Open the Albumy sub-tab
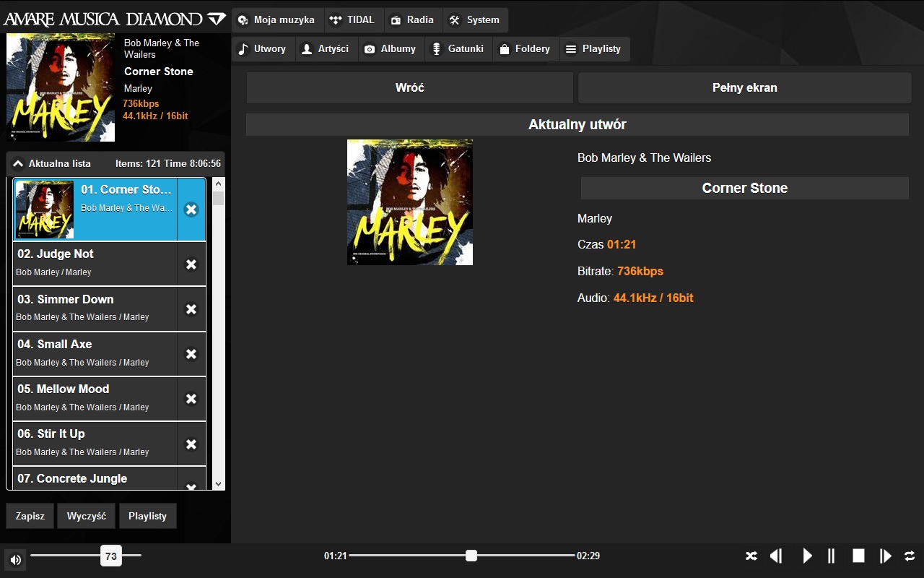 tap(391, 49)
